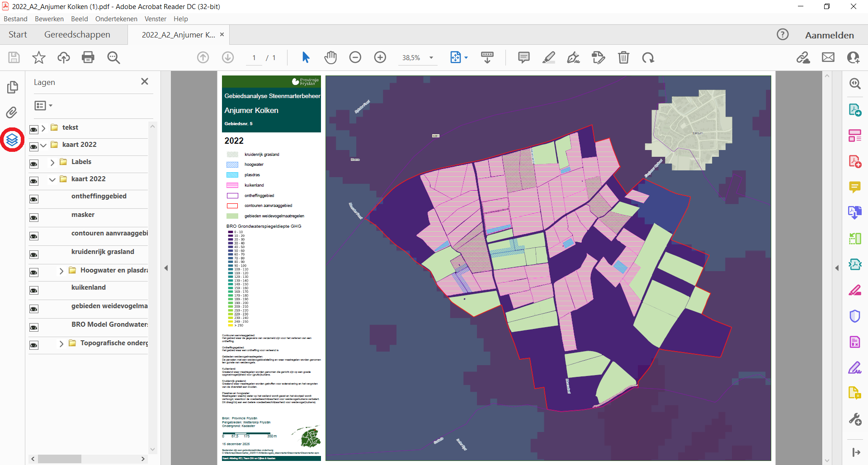The width and height of the screenshot is (868, 465).
Task: Select the Hand pan tool
Action: tap(330, 58)
